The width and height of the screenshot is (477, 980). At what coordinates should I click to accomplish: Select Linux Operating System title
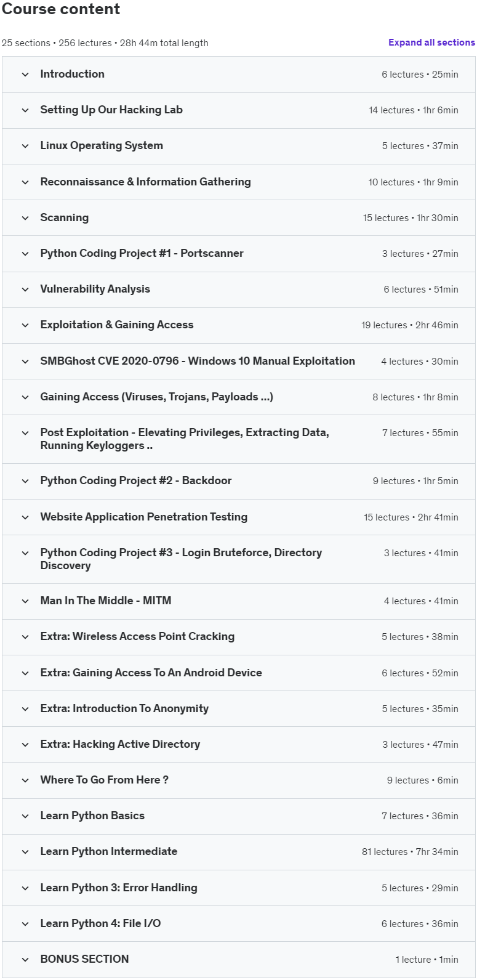pos(102,145)
